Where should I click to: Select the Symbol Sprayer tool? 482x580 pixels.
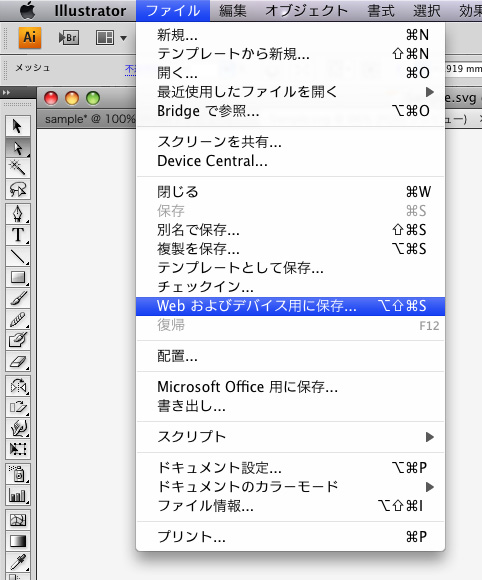tap(17, 473)
